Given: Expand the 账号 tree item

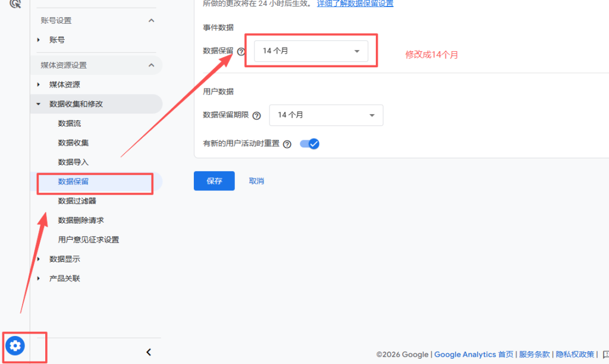Looking at the screenshot, I should [x=39, y=40].
